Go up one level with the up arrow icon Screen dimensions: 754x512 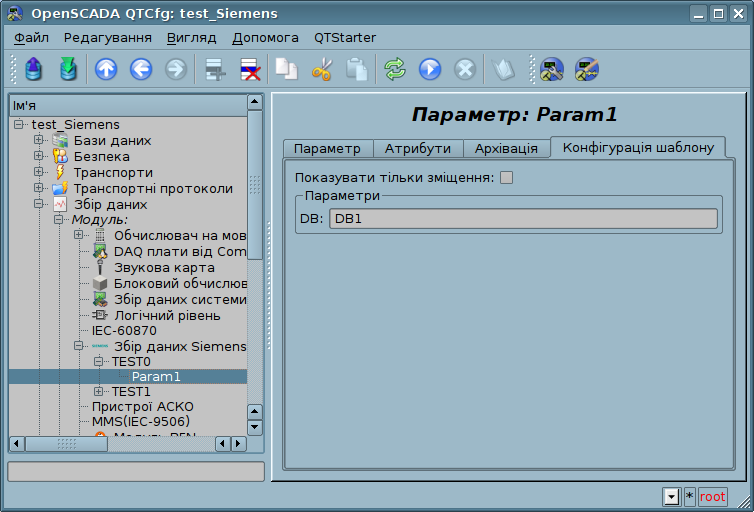(x=106, y=69)
